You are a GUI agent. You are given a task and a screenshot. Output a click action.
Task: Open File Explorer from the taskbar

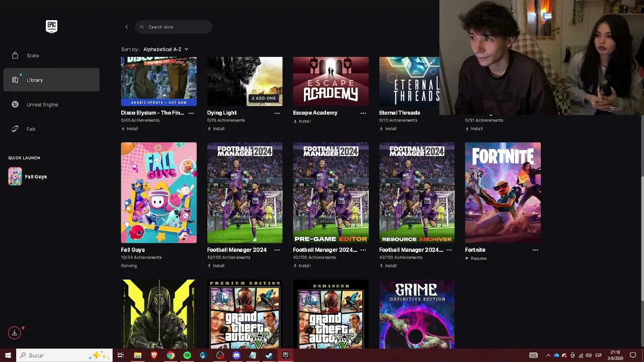click(137, 355)
